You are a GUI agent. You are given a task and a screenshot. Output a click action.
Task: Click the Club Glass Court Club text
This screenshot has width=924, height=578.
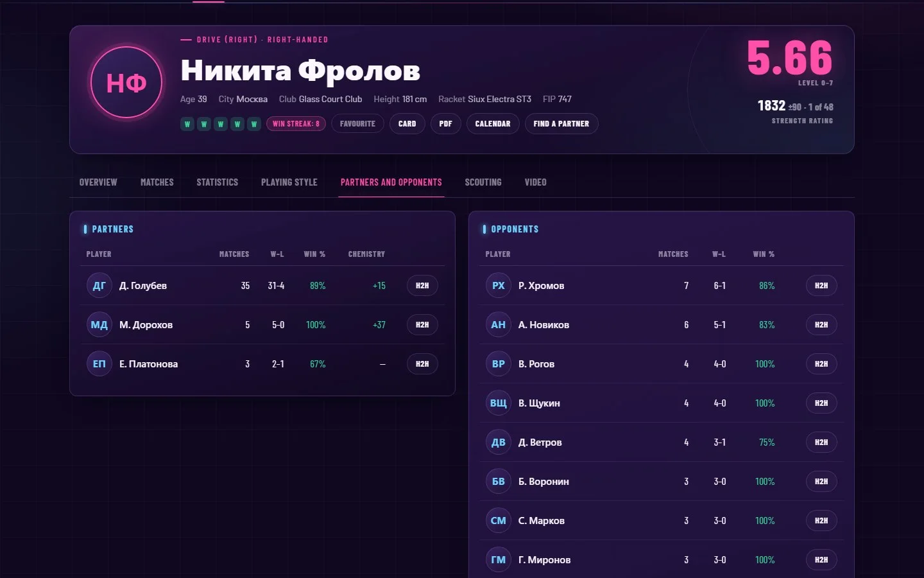coord(320,99)
